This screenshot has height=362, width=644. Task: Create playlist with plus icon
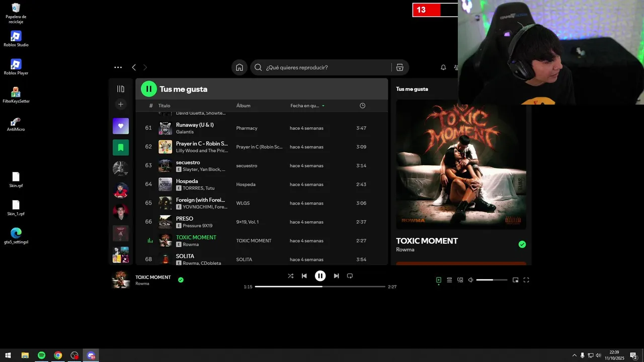(121, 105)
